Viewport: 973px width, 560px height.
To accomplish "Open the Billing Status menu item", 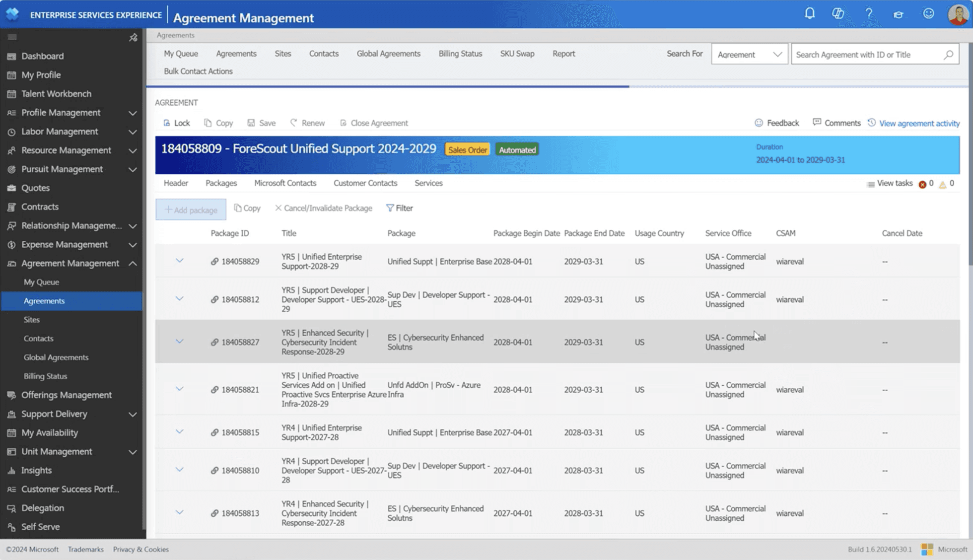I will click(x=460, y=54).
